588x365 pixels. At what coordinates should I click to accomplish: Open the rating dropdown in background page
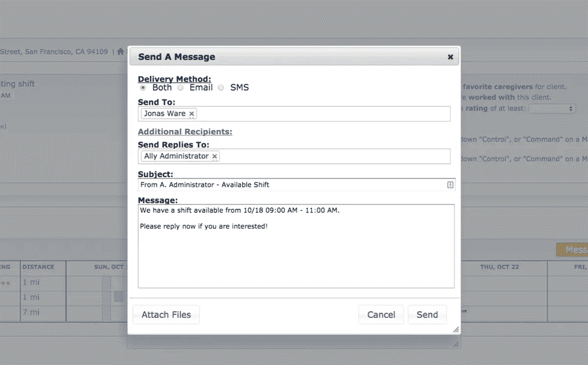[552, 108]
